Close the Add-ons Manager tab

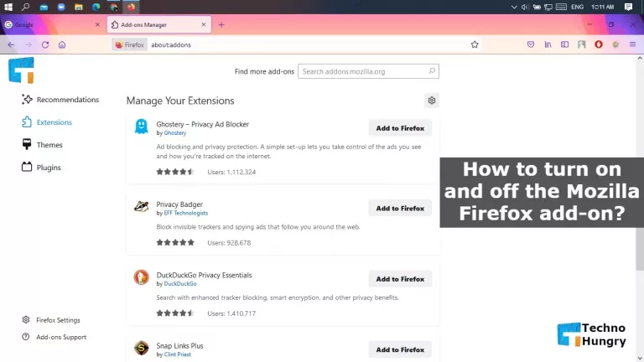[203, 24]
